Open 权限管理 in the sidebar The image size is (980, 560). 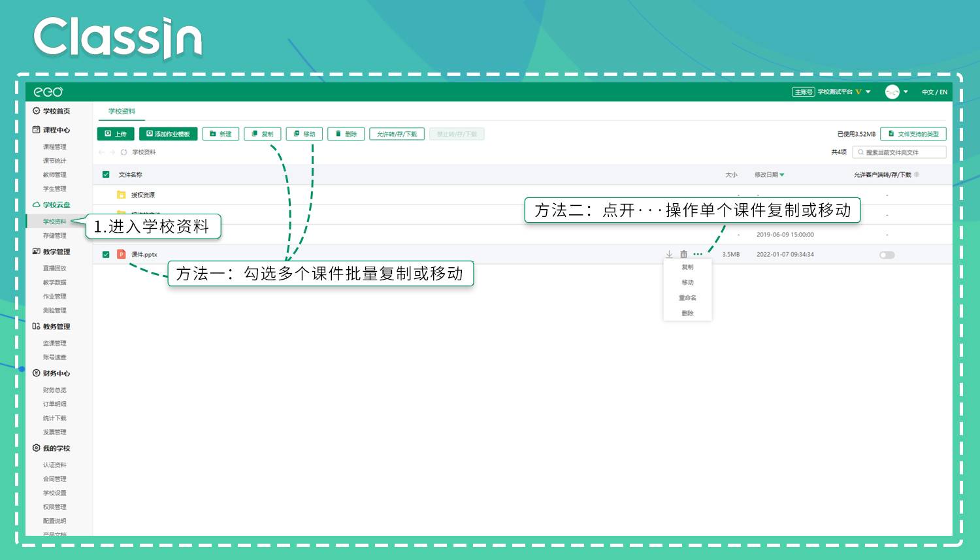click(55, 507)
